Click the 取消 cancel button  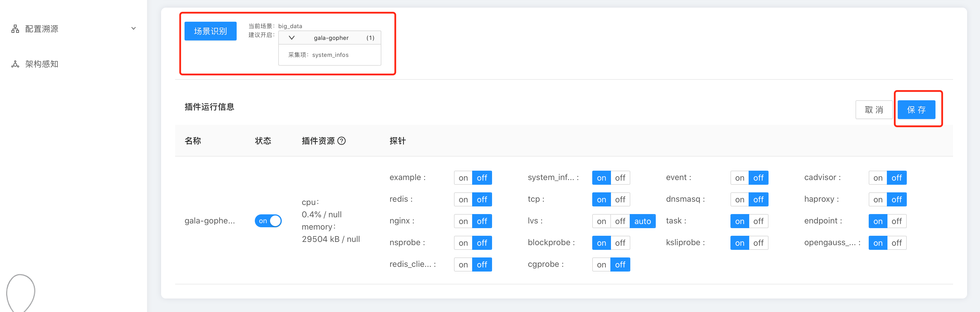point(873,110)
